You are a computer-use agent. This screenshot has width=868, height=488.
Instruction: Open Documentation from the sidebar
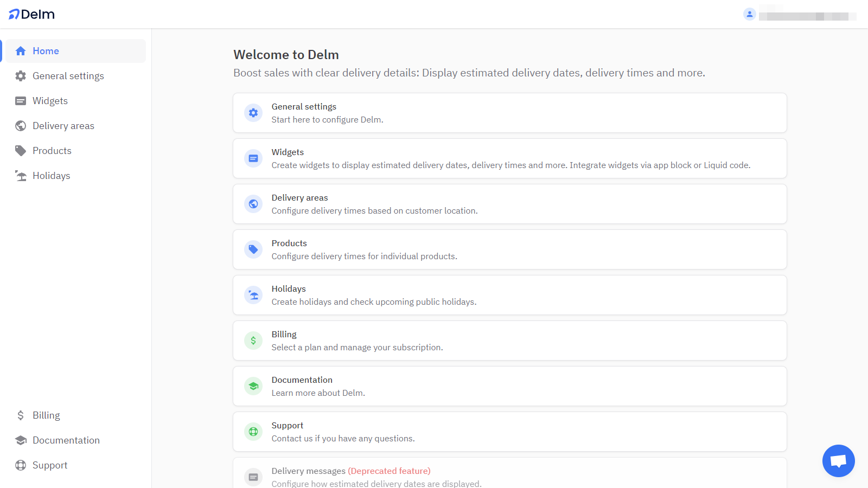click(x=66, y=440)
